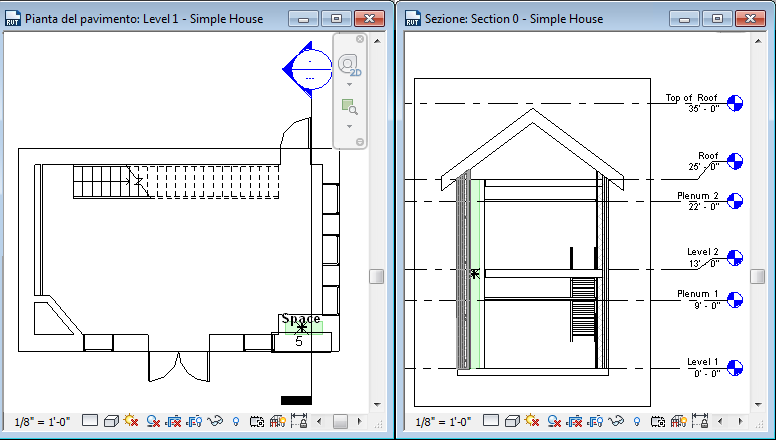Image resolution: width=776 pixels, height=440 pixels.
Task: Toggle Crop View in Section 0 window
Action: 574,421
